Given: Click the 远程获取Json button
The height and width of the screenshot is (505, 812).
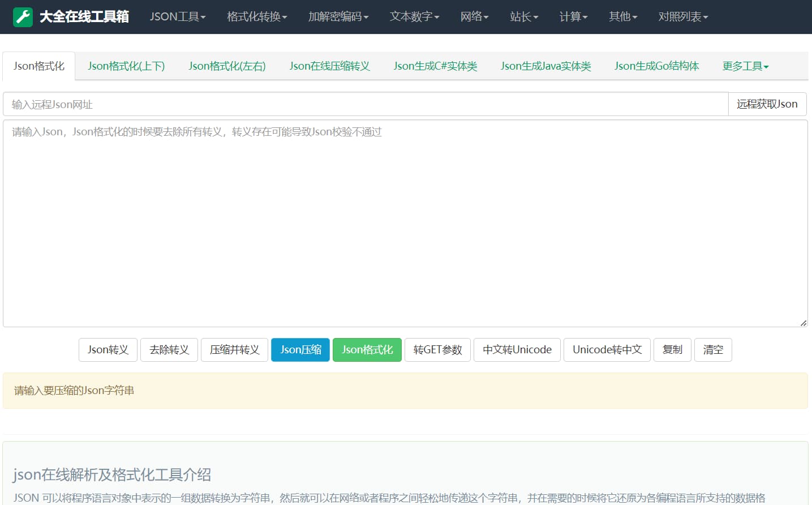Looking at the screenshot, I should click(x=767, y=104).
